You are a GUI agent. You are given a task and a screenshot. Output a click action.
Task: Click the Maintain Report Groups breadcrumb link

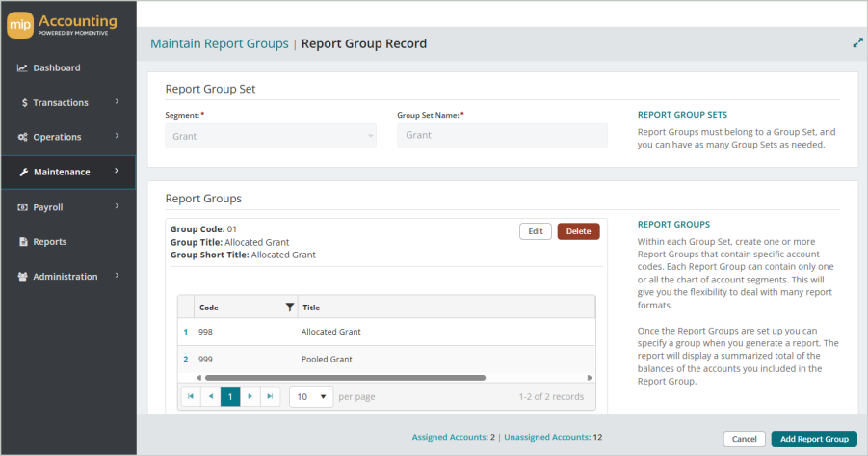coord(220,43)
